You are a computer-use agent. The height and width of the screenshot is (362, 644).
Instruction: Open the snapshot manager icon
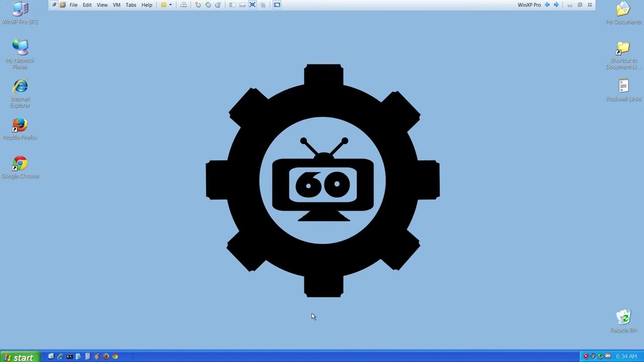tap(218, 5)
